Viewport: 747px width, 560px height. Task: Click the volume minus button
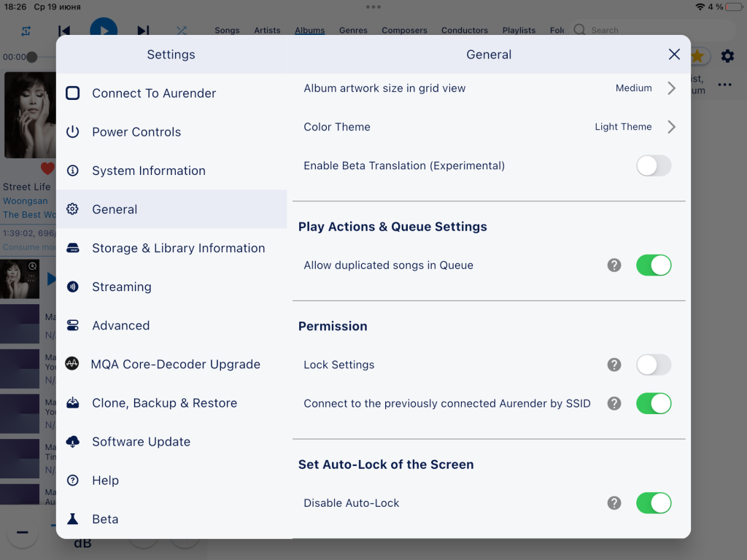point(23,532)
